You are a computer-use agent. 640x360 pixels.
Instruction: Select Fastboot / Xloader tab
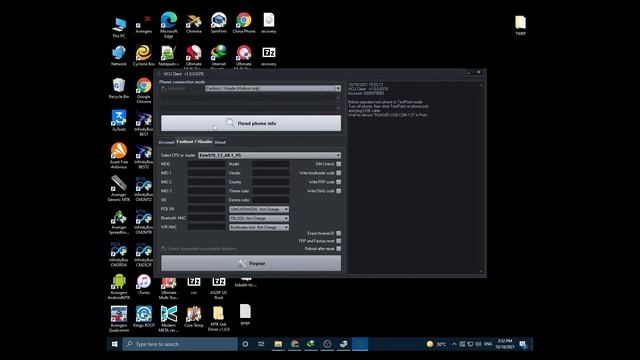coord(194,142)
